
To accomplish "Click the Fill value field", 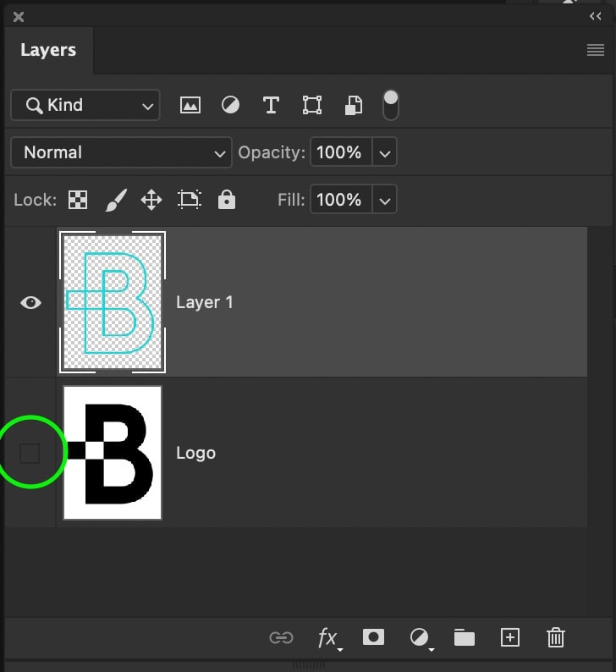I will [x=341, y=200].
